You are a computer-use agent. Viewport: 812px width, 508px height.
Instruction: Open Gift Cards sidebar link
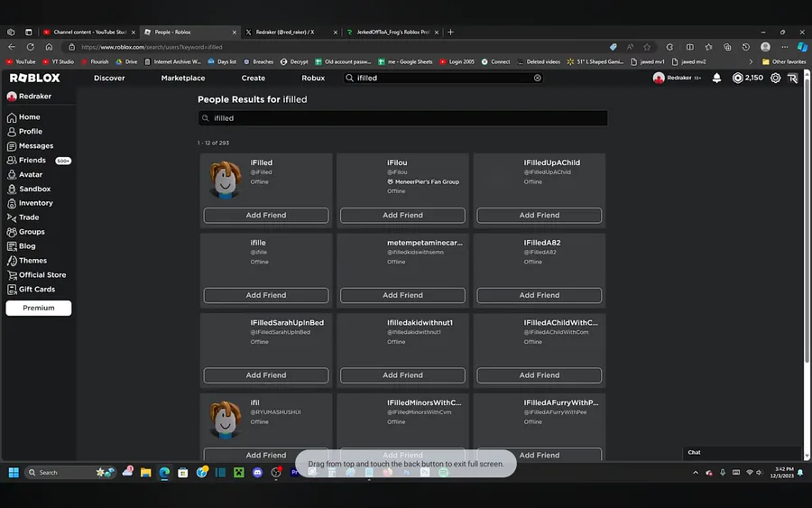pyautogui.click(x=31, y=290)
